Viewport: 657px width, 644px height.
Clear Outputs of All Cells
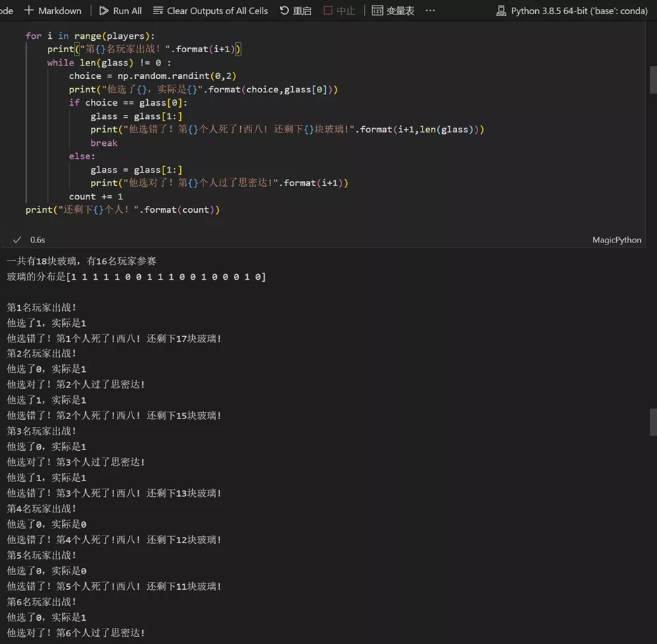tap(211, 11)
